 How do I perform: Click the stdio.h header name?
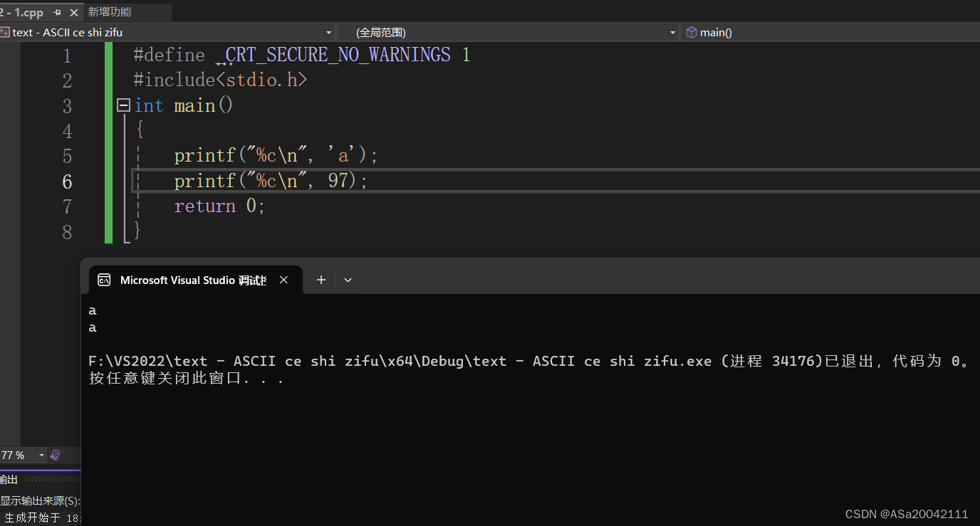coord(261,80)
